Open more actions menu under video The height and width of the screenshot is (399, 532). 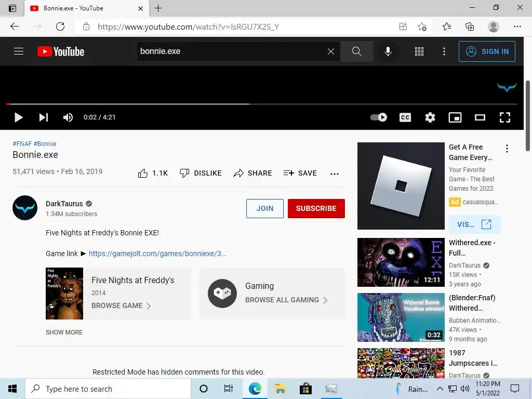click(x=335, y=174)
